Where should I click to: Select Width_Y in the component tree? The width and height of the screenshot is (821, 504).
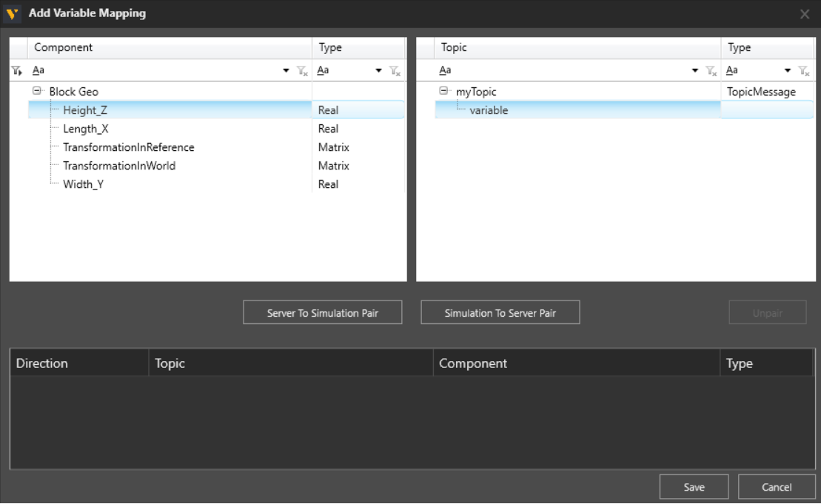pos(83,184)
